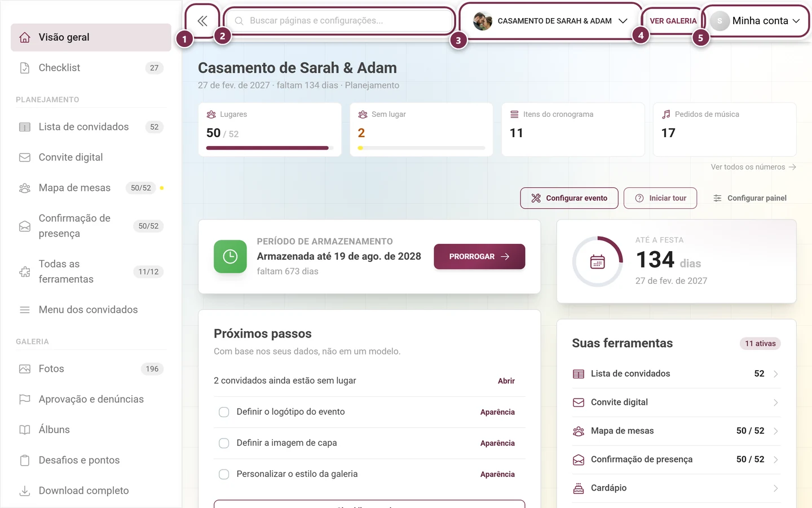This screenshot has width=812, height=508.
Task: Click the Iniciar tour button
Action: 660,198
